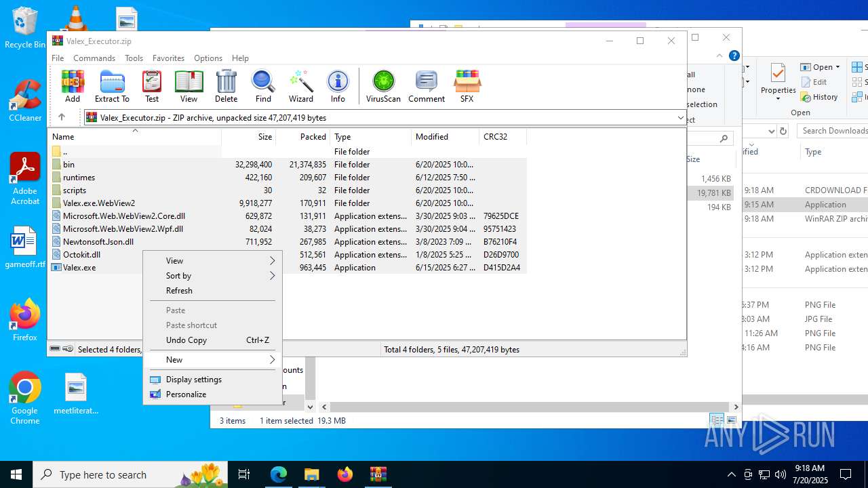Select the runtimes folder row
Screen dimensions: 868x488
coord(288,177)
